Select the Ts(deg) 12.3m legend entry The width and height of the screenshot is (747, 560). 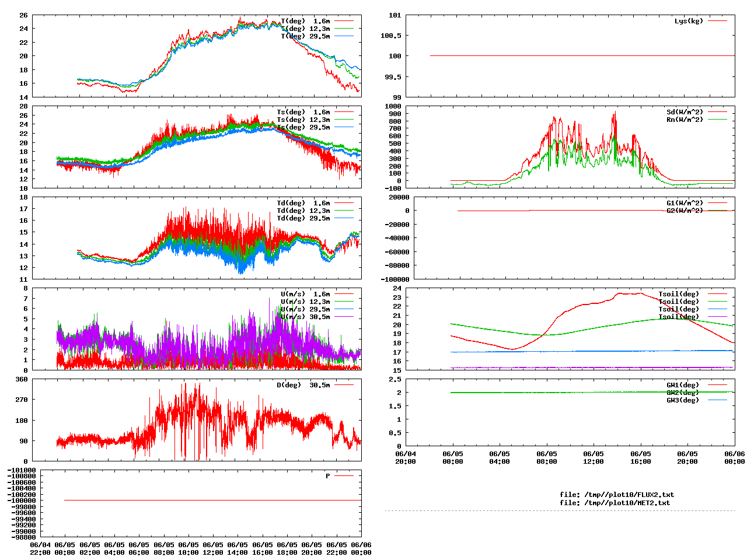[303, 120]
